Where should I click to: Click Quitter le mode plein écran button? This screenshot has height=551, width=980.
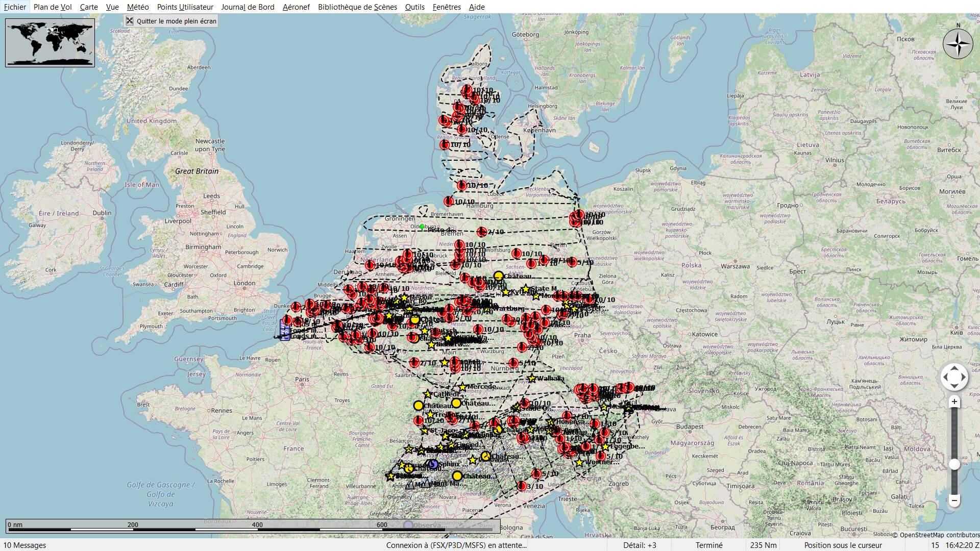171,21
